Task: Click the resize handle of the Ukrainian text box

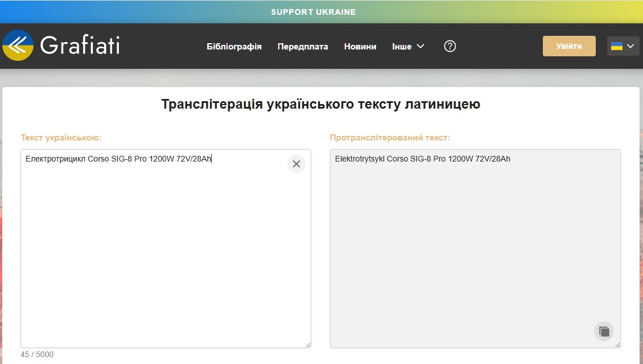Action: [308, 345]
